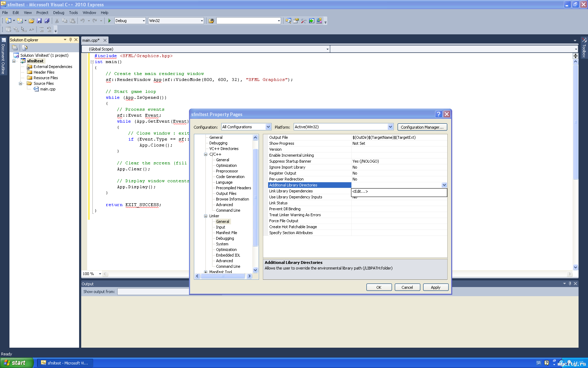Click the Apply button
The image size is (588, 368).
[435, 287]
